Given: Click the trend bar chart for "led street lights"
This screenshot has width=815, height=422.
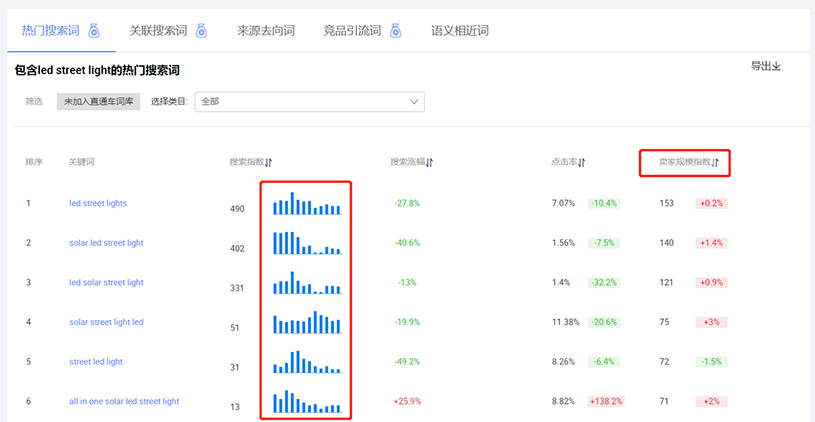Looking at the screenshot, I should tap(307, 204).
